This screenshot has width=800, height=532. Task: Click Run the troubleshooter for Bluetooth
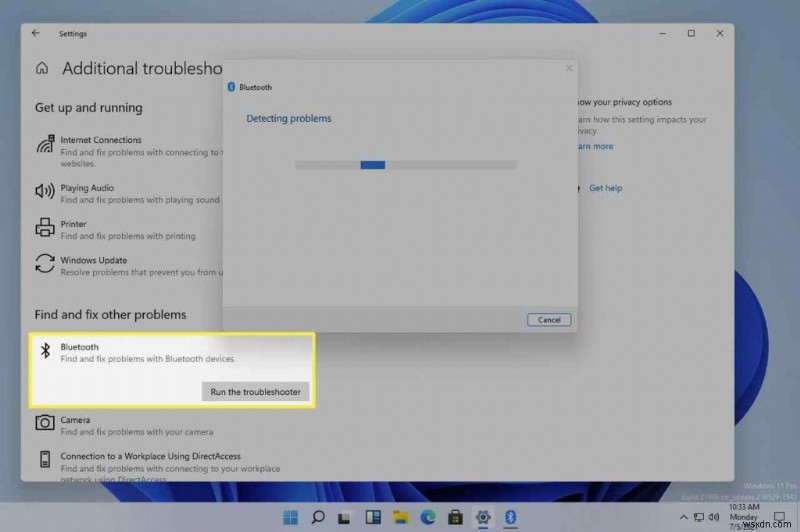[255, 392]
